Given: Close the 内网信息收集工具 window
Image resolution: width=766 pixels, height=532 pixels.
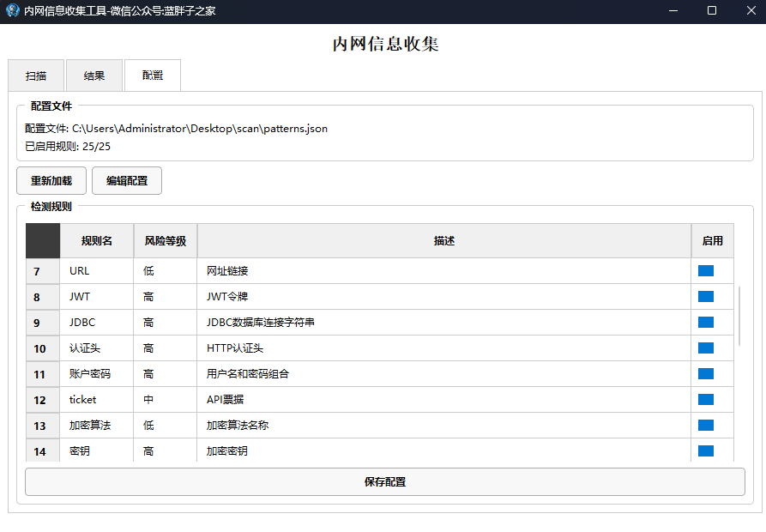Looking at the screenshot, I should point(751,11).
